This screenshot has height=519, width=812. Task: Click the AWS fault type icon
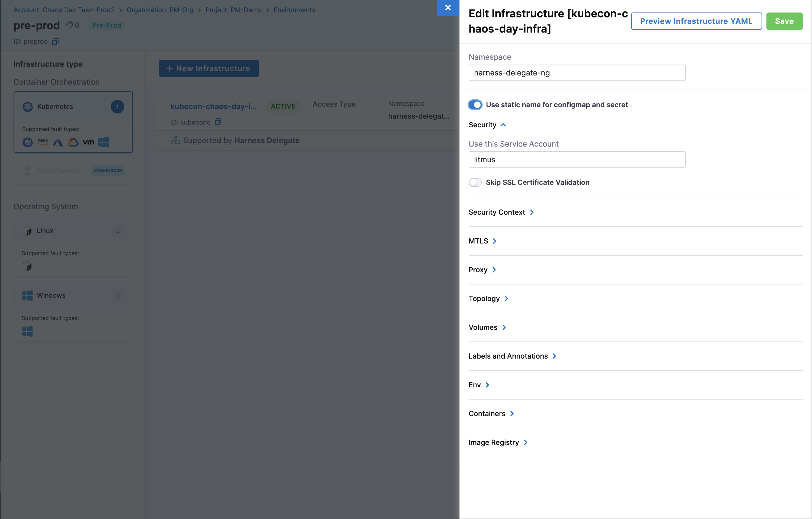pyautogui.click(x=43, y=142)
